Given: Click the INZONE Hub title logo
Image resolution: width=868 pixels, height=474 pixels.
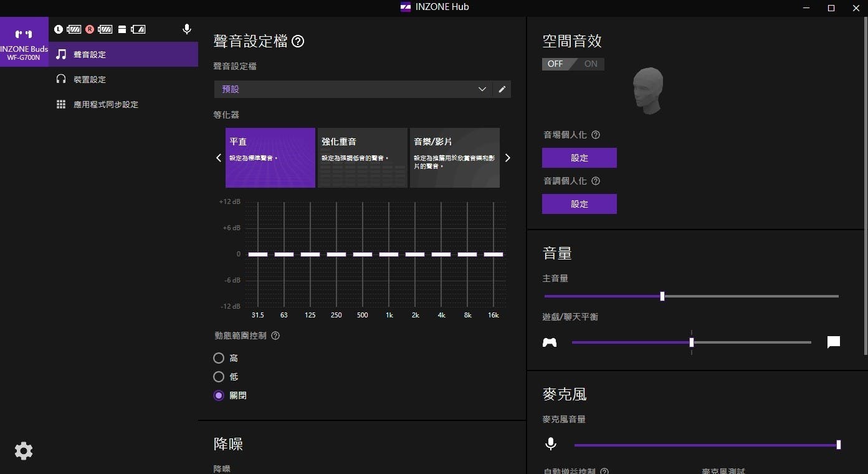Looking at the screenshot, I should 406,7.
